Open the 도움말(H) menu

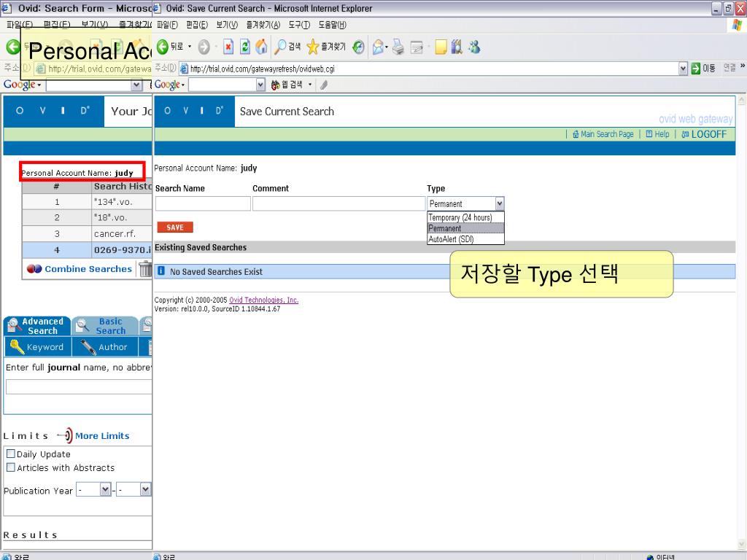point(333,25)
